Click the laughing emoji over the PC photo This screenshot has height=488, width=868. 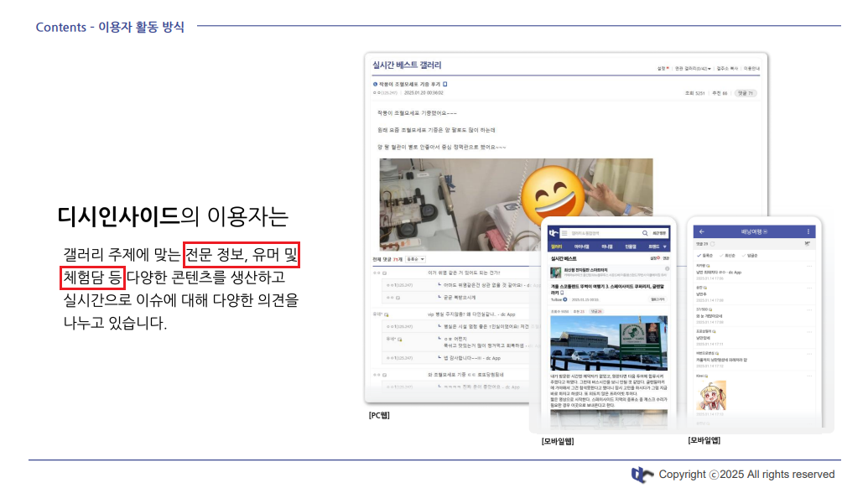tap(553, 197)
